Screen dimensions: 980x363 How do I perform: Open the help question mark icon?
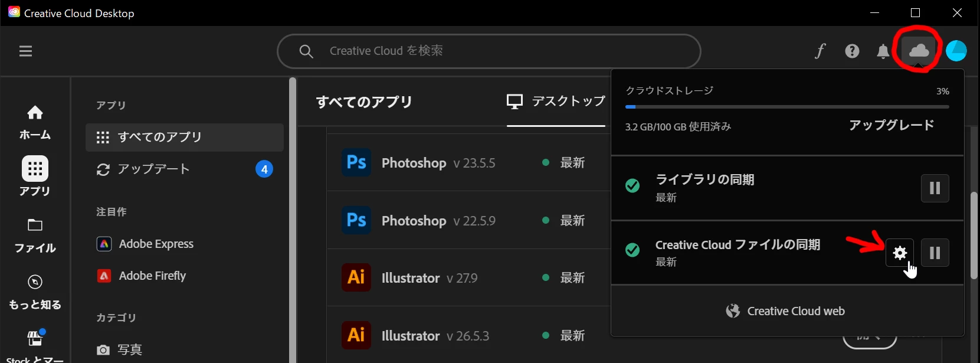852,51
